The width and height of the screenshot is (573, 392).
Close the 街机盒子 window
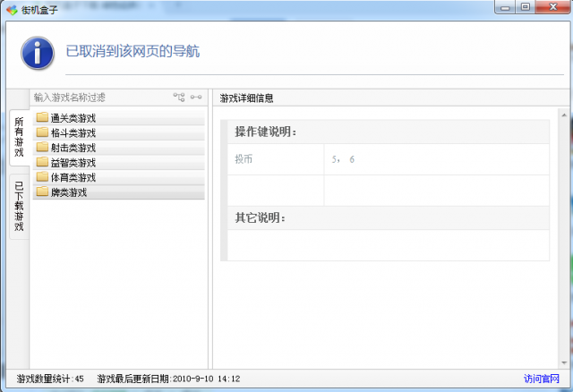coord(553,7)
